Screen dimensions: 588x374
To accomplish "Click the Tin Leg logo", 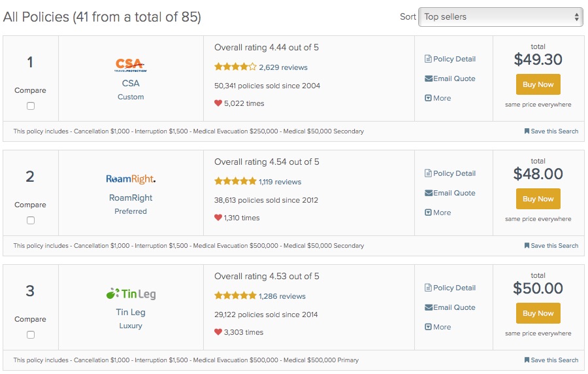I will (131, 294).
